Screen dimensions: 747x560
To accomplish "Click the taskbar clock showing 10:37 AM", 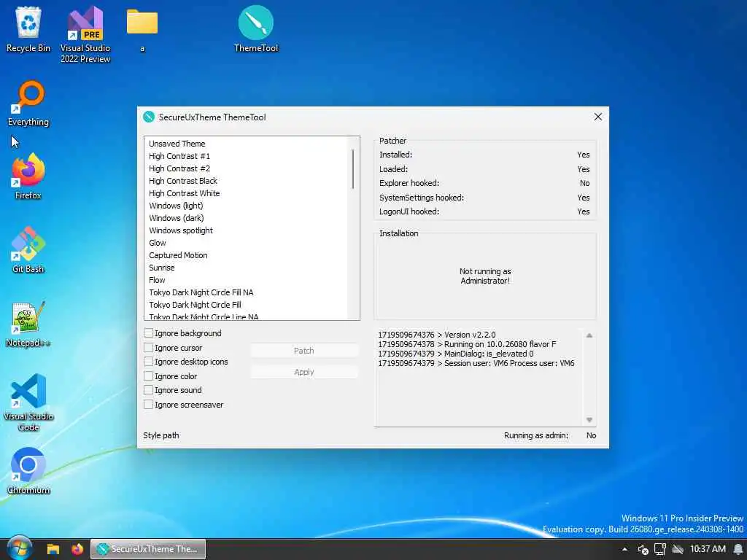I will (708, 549).
